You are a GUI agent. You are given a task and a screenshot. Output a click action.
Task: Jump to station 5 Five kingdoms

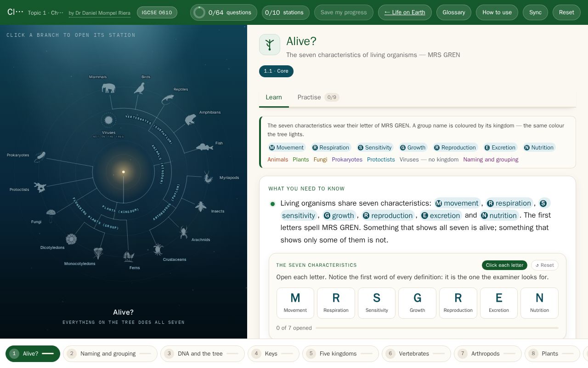[x=340, y=354]
